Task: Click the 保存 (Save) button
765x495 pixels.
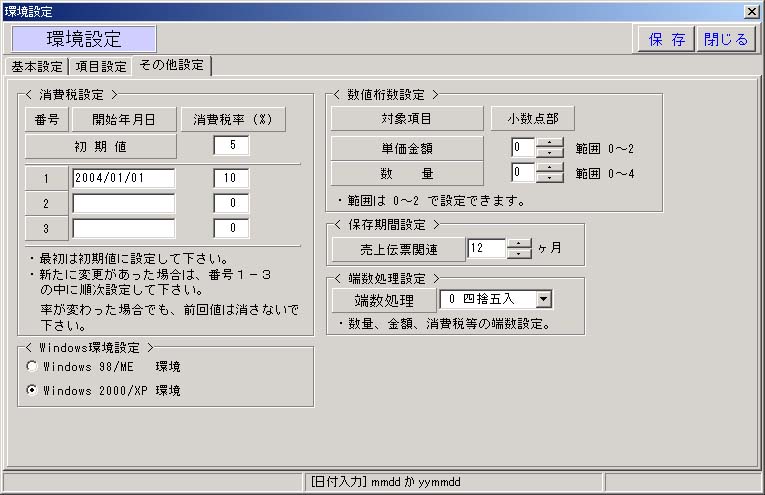Action: click(x=667, y=40)
